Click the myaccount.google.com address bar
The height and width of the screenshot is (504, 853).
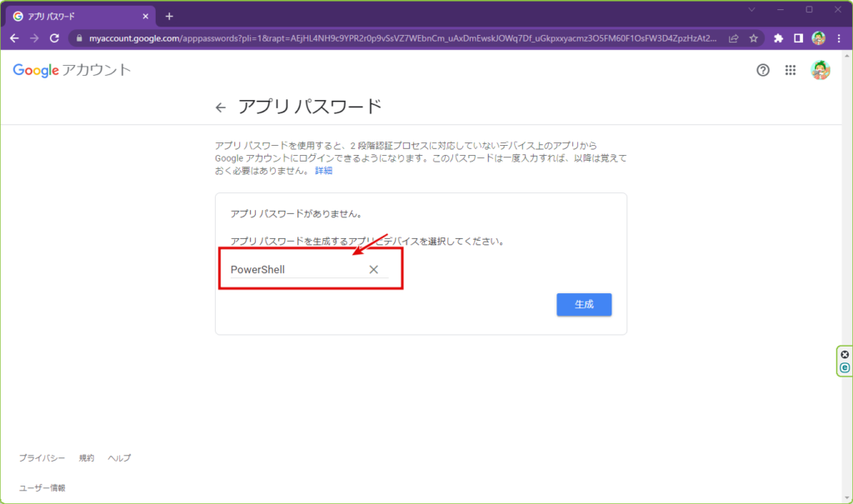[402, 38]
